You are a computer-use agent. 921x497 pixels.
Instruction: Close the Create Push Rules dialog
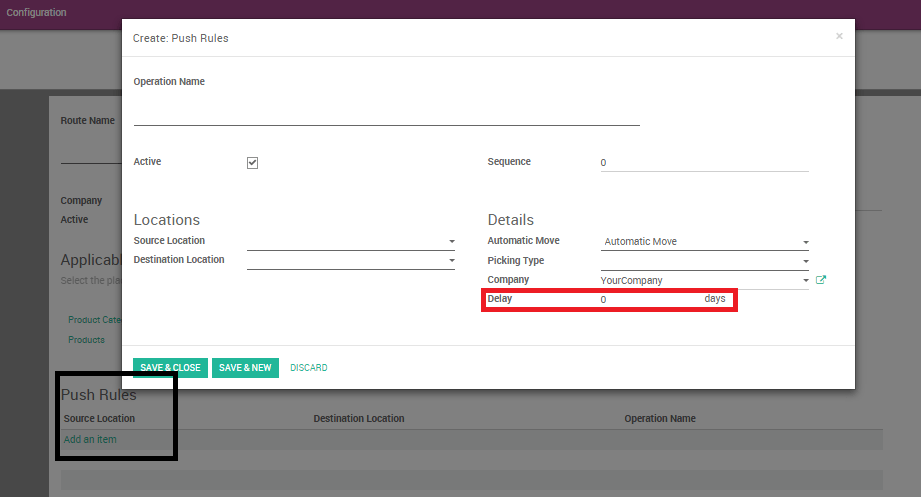coord(839,36)
